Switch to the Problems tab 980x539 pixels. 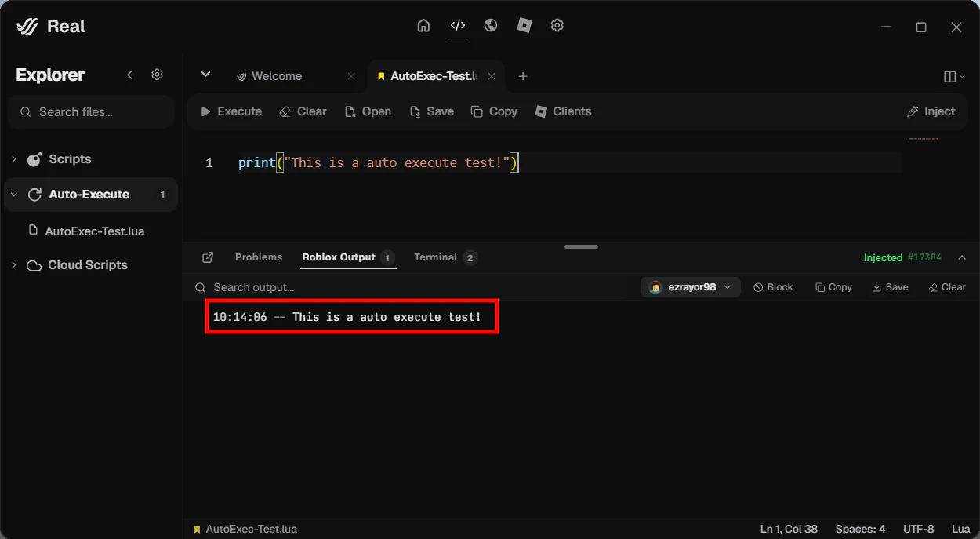[259, 257]
